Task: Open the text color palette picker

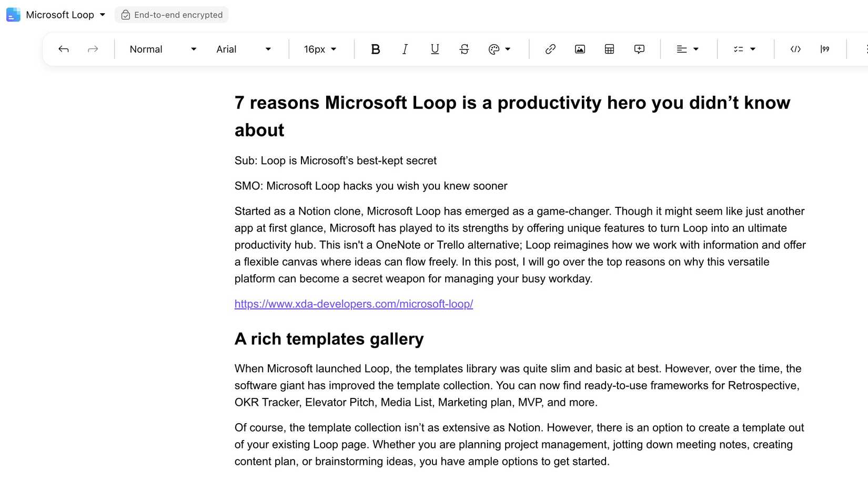Action: [499, 49]
